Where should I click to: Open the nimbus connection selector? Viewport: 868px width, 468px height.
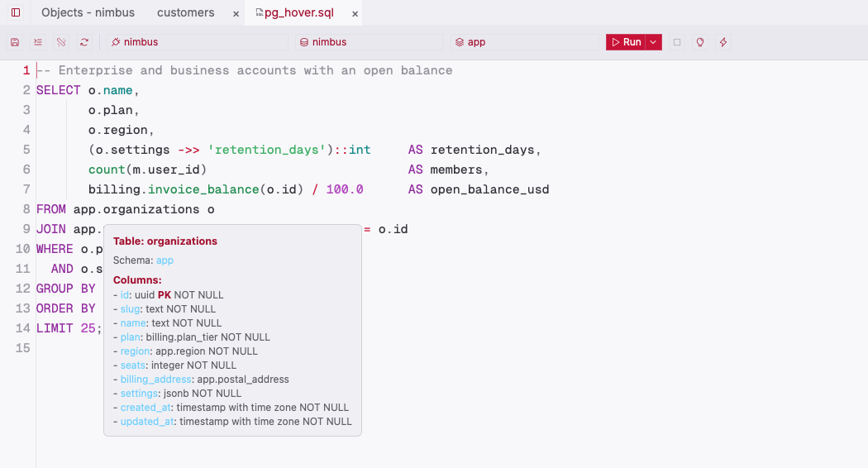pyautogui.click(x=197, y=42)
